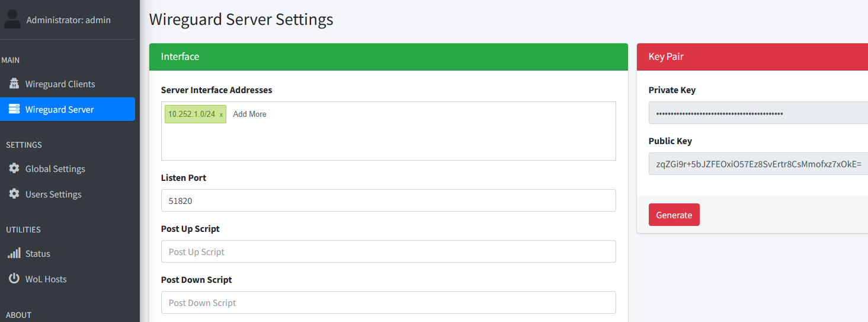
Task: Click the administrator user avatar icon
Action: [12, 20]
